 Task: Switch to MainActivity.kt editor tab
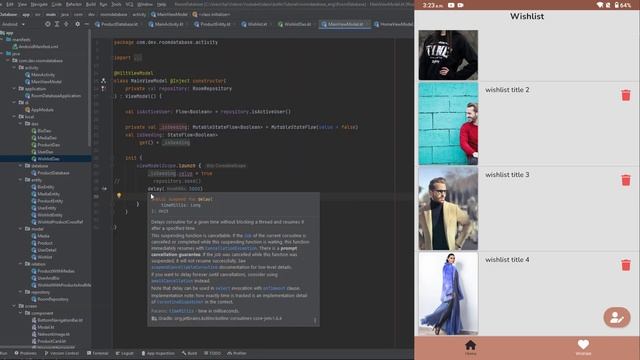click(169, 24)
